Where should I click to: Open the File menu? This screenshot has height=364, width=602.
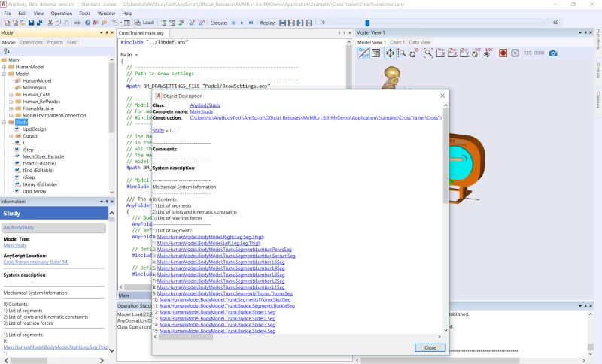tap(8, 13)
